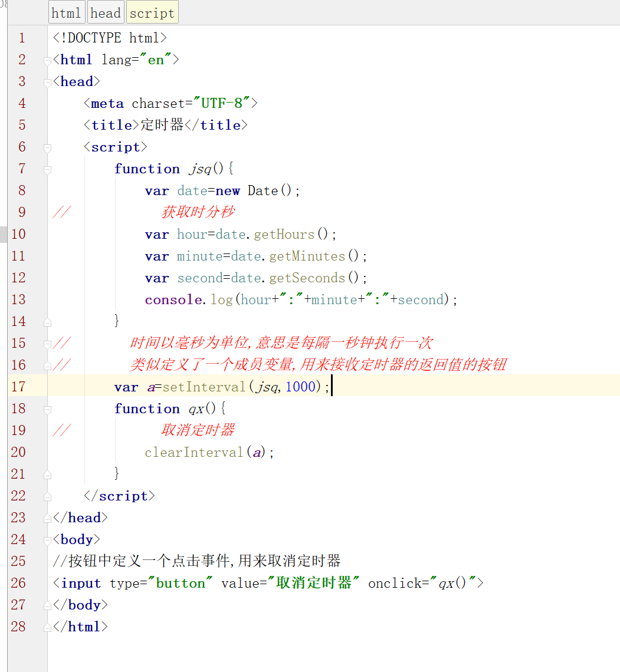Image resolution: width=620 pixels, height=672 pixels.
Task: Click the closing head fold marker on line 23
Action: point(48,519)
